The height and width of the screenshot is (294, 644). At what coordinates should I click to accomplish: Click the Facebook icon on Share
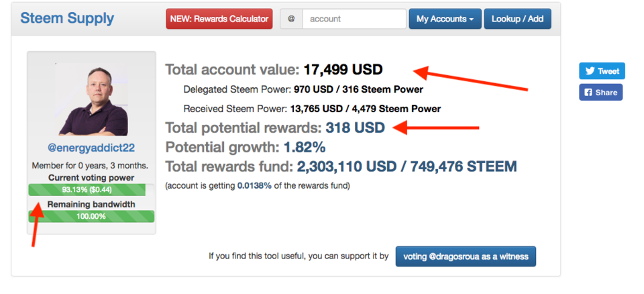588,93
